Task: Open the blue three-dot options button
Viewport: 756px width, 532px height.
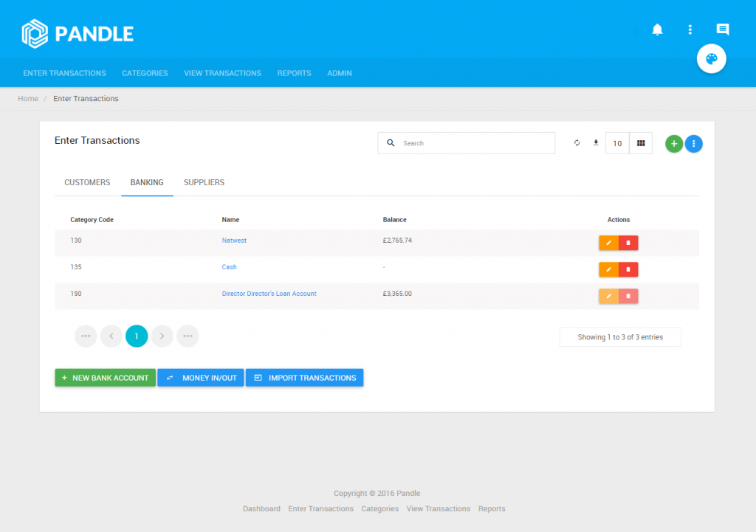Action: coord(694,144)
